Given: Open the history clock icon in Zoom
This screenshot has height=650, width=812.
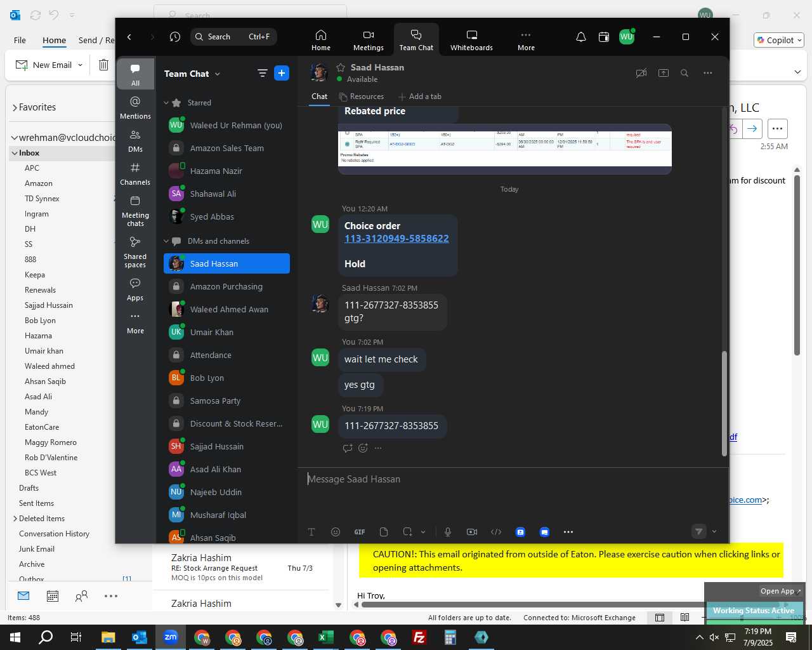Looking at the screenshot, I should point(175,37).
